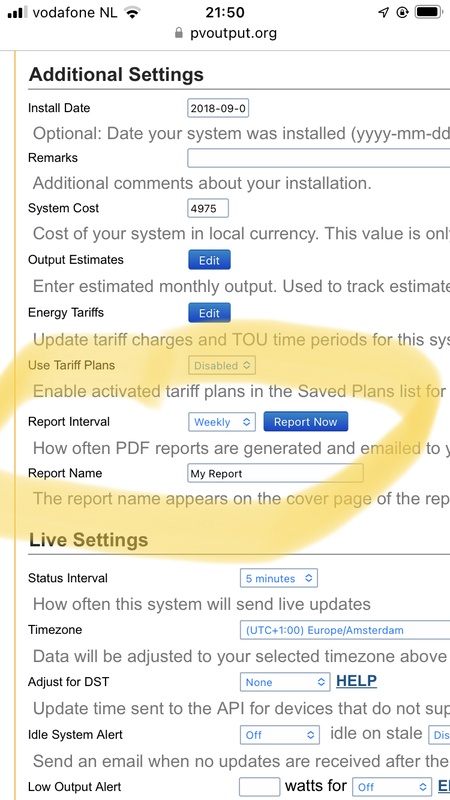450x800 pixels.
Task: Expand the Status Interval 5 minutes selector
Action: click(x=279, y=579)
